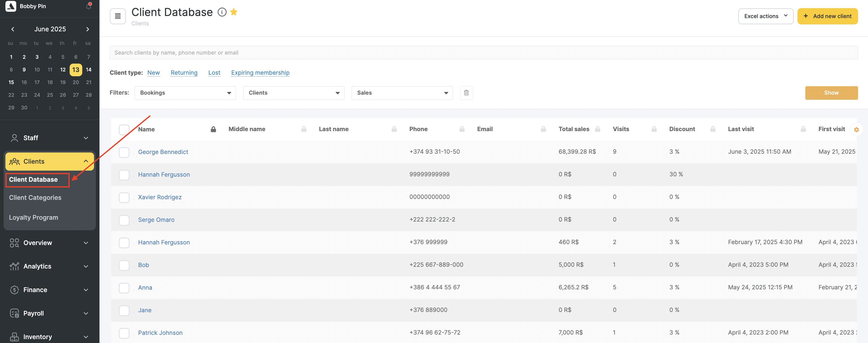This screenshot has height=343, width=868.
Task: Clear filters with the trash icon
Action: point(466,93)
